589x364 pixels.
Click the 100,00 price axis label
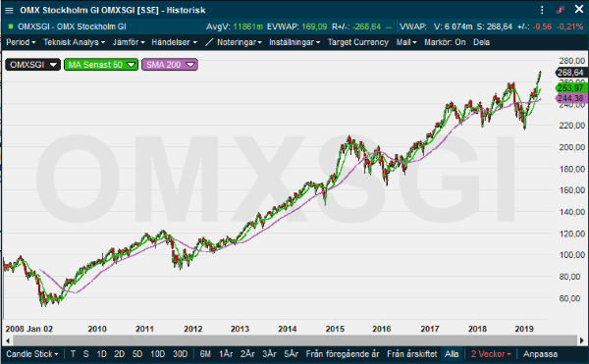(571, 255)
